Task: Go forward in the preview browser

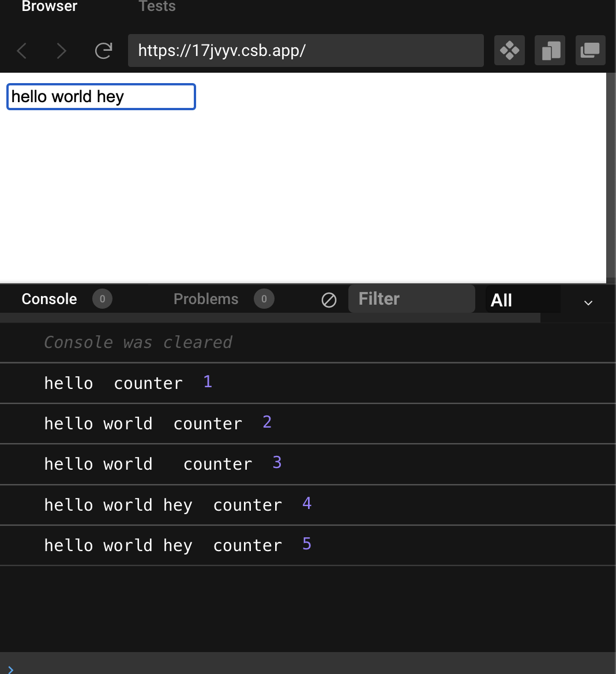Action: (x=62, y=51)
